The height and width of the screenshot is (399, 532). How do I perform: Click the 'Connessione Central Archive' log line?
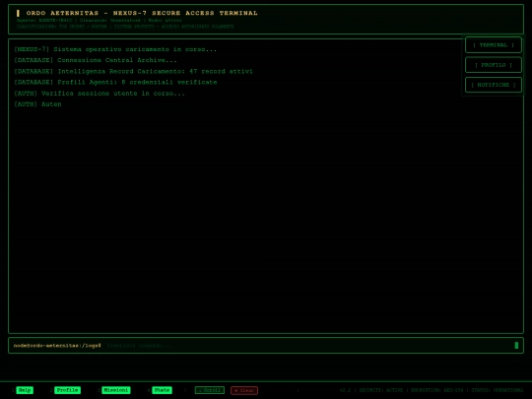tap(96, 60)
